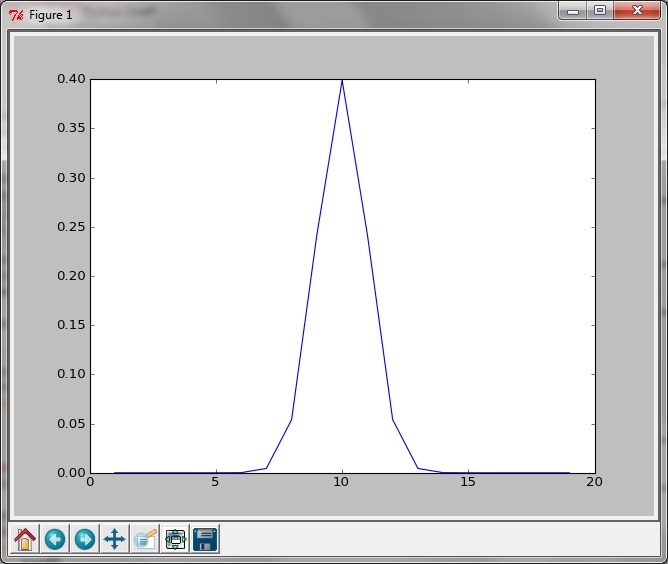Click y-axis label 0.20
The width and height of the screenshot is (668, 564).
pyautogui.click(x=72, y=276)
